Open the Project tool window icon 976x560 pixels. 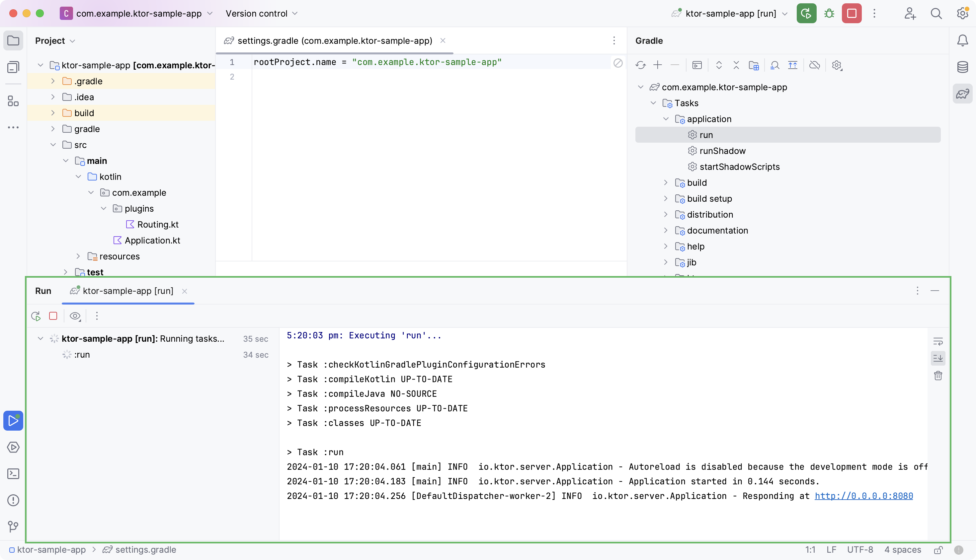tap(13, 40)
